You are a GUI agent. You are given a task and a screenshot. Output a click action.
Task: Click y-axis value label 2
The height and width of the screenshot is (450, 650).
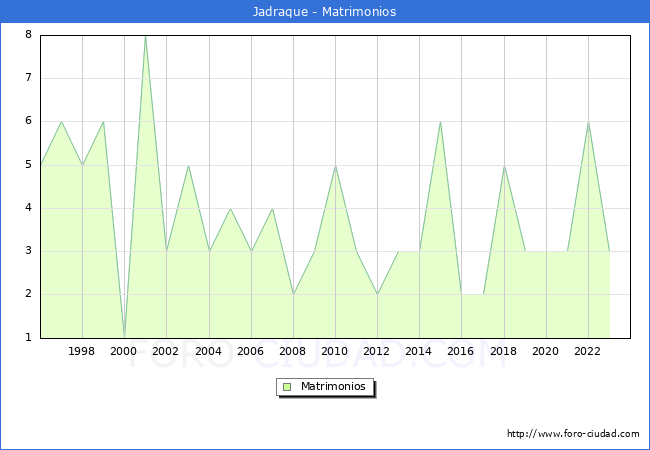coord(28,294)
